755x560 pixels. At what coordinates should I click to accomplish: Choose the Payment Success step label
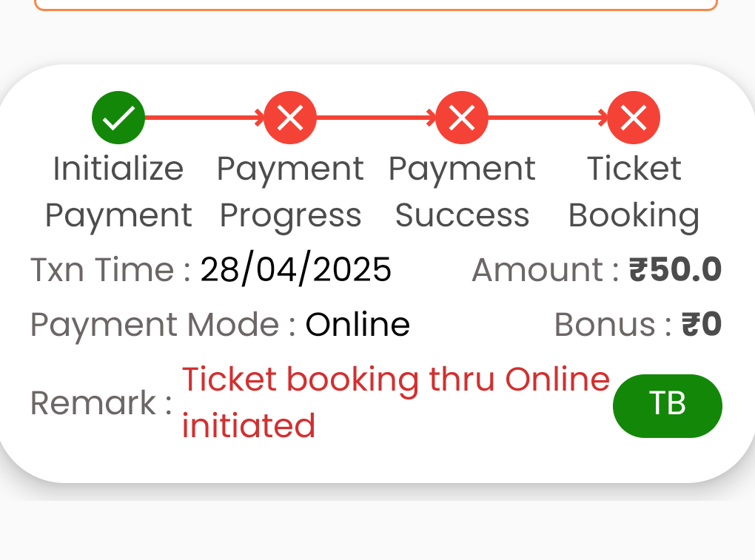click(462, 192)
